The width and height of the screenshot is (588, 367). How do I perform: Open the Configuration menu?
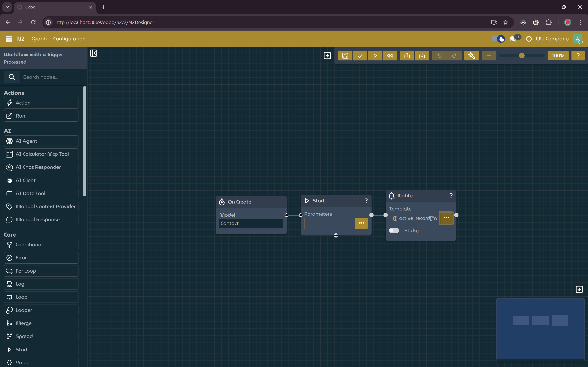point(69,39)
